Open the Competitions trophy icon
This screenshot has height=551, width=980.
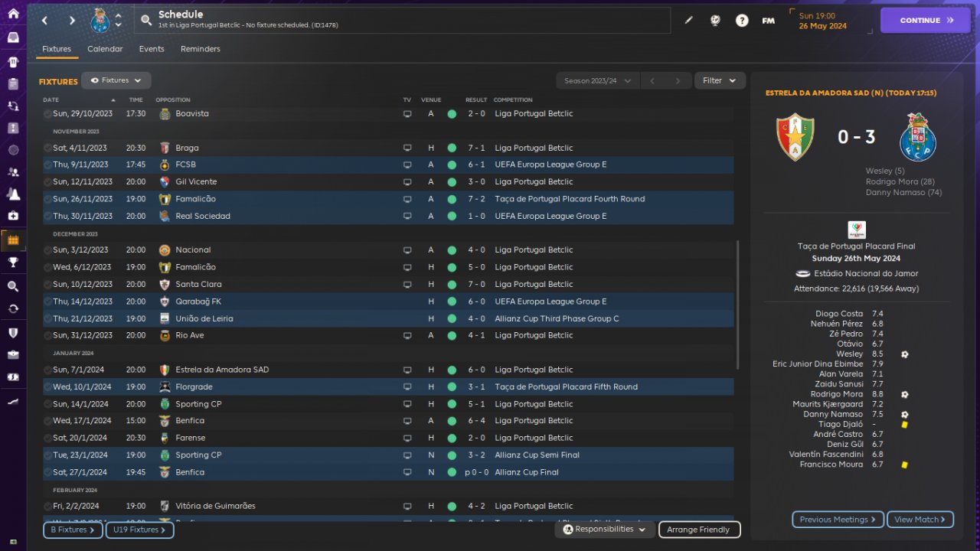[13, 262]
